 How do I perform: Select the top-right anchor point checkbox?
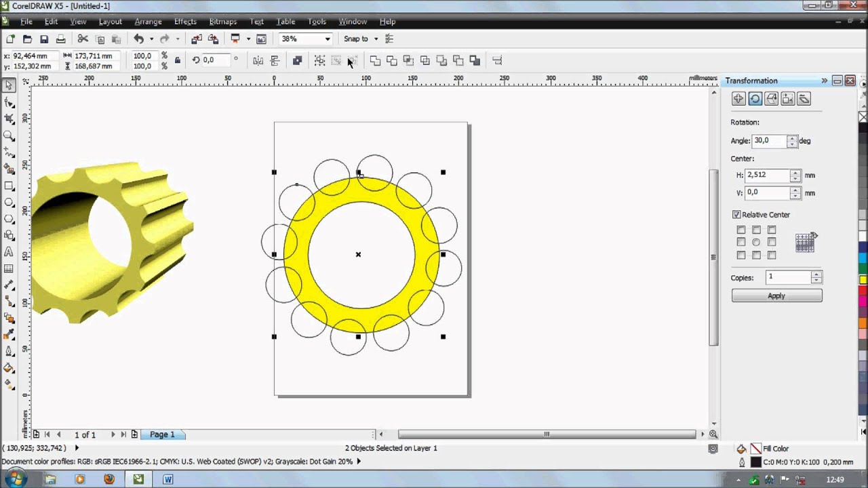click(772, 230)
